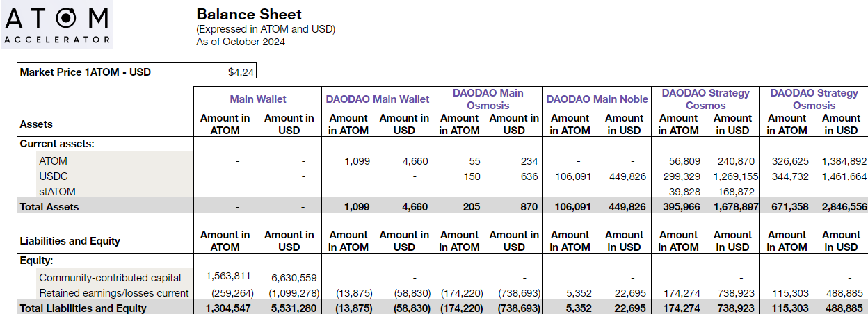
Task: Click the "DAODAO Main Osmosis" column heading
Action: 488,99
